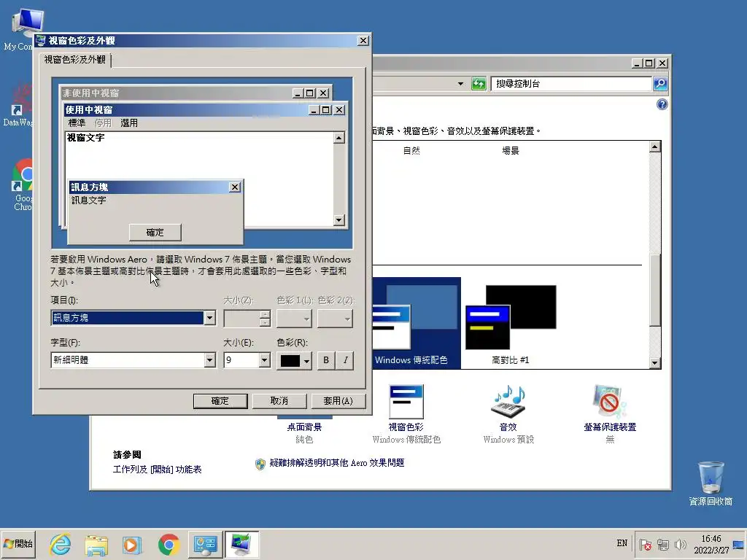This screenshot has width=747, height=560.
Task: Click preview scrollbar down arrow
Action: (339, 220)
